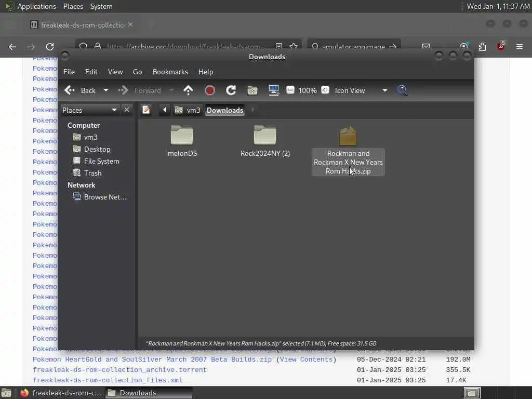Viewport: 532px width, 399px height.
Task: Open freakleak-ds-rom-collection_files.xml link
Action: point(108,380)
